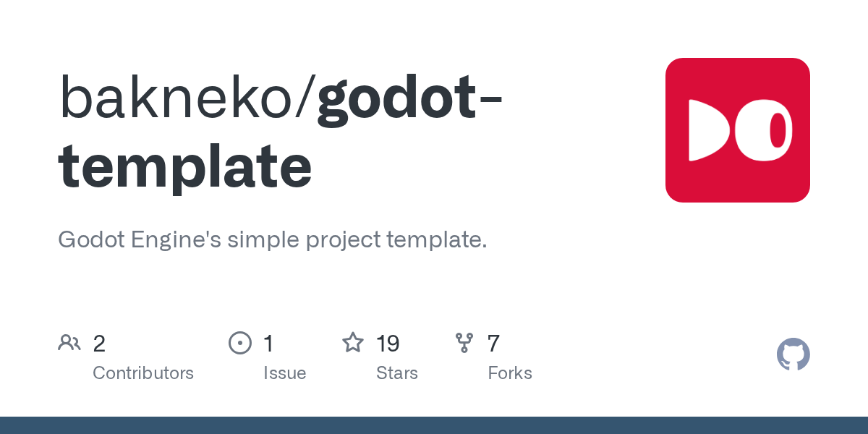This screenshot has height=434, width=868.
Task: Open the red bakneko avatar image
Action: click(x=738, y=130)
